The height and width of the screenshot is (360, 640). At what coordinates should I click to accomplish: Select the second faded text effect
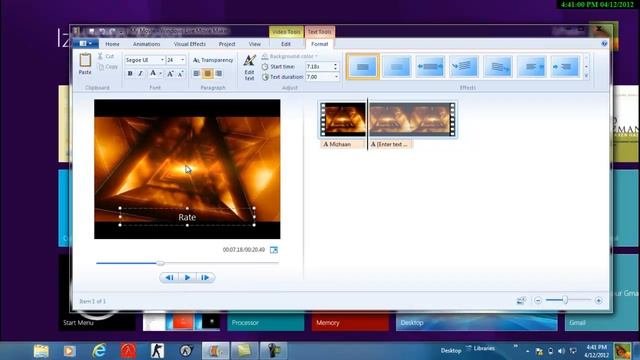tap(396, 67)
